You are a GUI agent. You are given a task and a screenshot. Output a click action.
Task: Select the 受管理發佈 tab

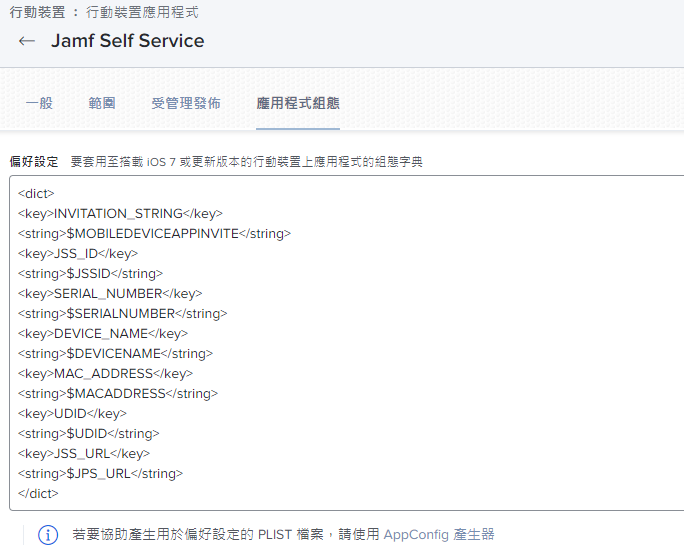click(186, 103)
